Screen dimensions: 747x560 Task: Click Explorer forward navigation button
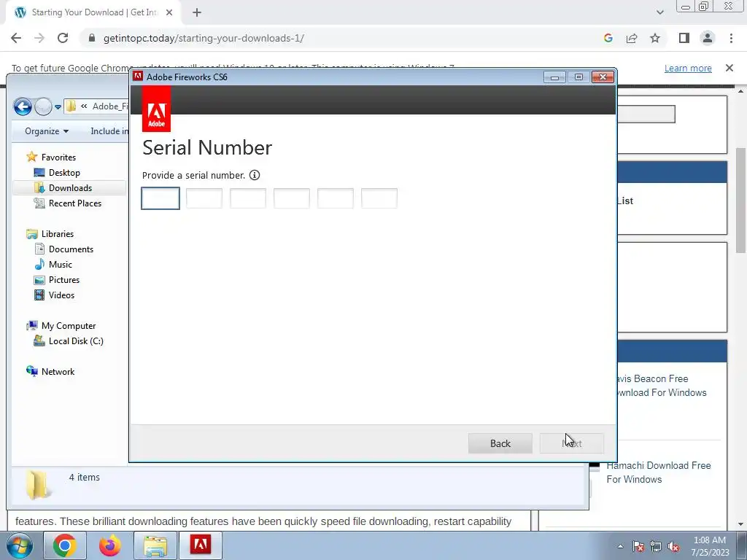43,106
